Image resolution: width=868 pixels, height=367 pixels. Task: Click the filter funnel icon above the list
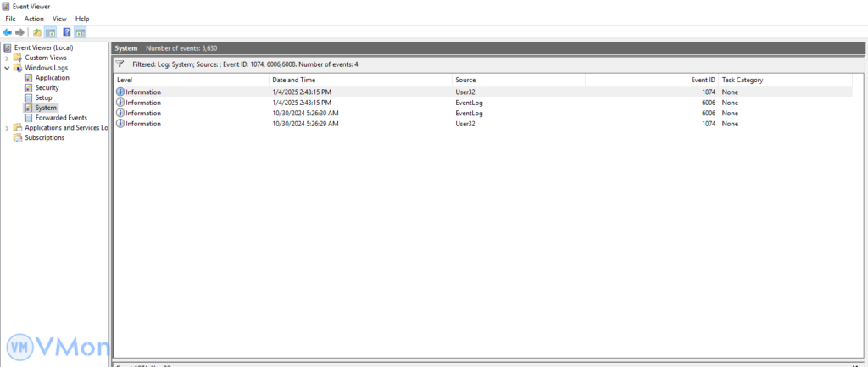coord(120,64)
